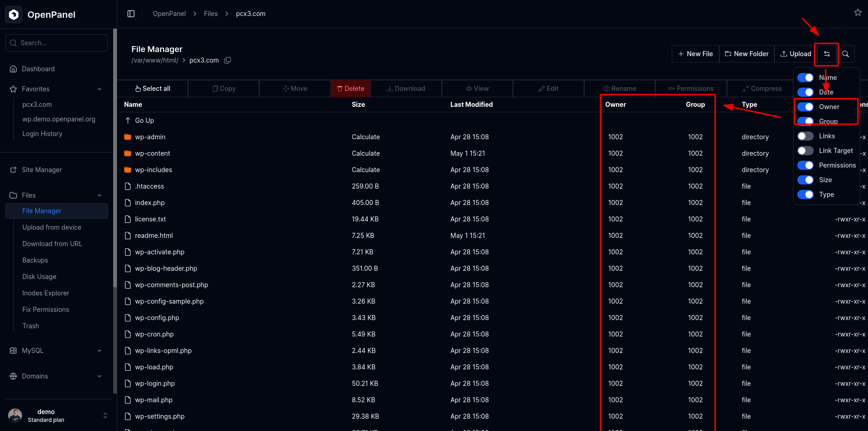Enable the Link Target column switch
Screen dimensions: 868x431
(x=805, y=151)
